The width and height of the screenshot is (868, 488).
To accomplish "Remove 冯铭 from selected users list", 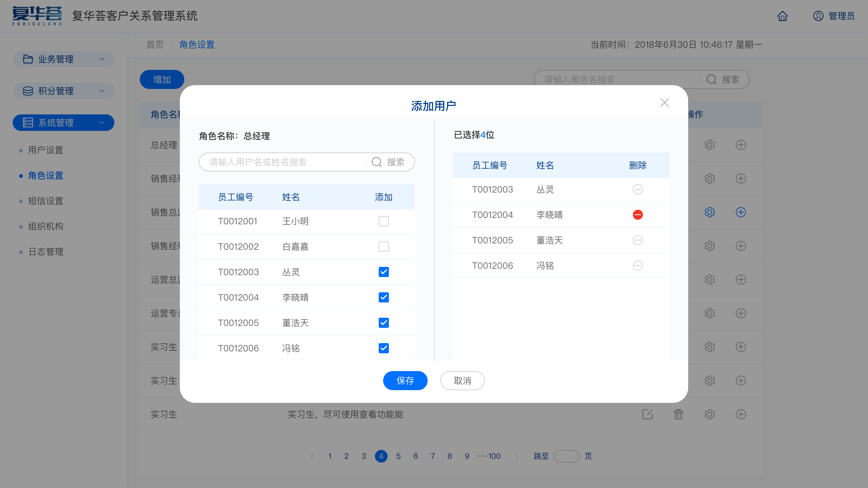I will (x=638, y=266).
